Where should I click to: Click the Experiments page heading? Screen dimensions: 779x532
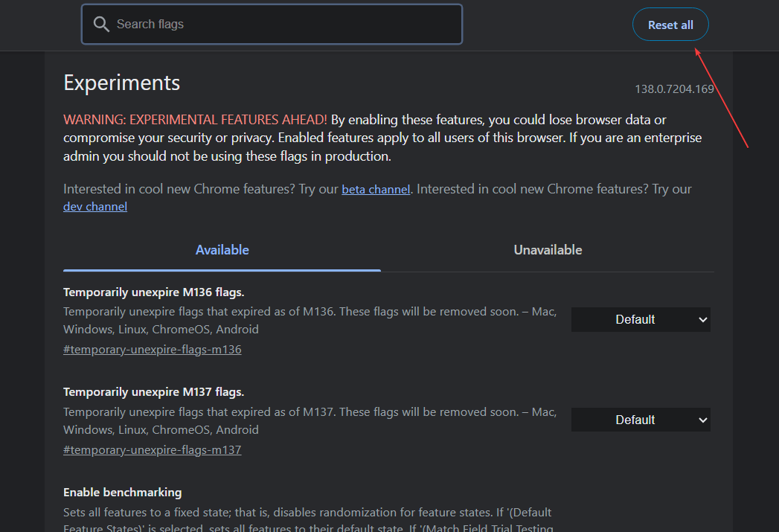tap(122, 83)
